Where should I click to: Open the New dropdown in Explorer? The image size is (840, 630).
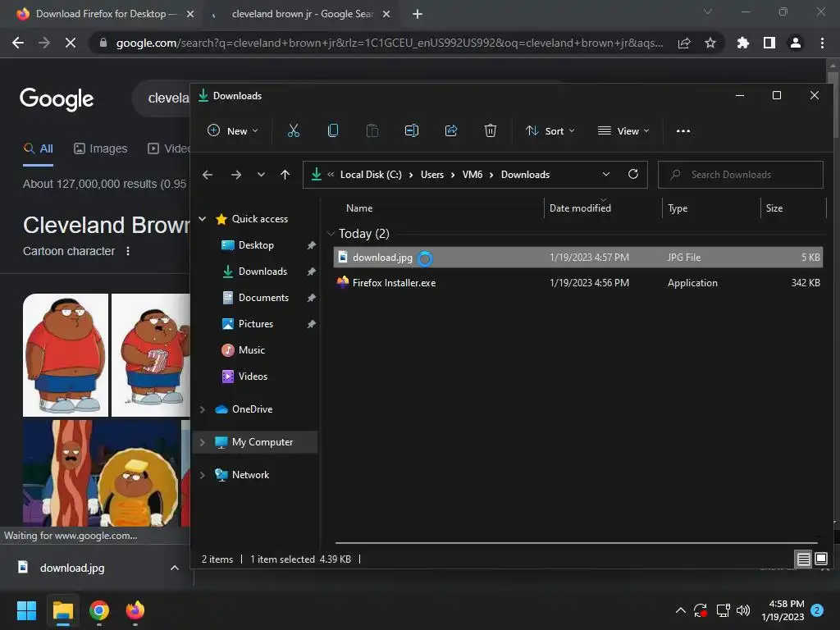[232, 130]
